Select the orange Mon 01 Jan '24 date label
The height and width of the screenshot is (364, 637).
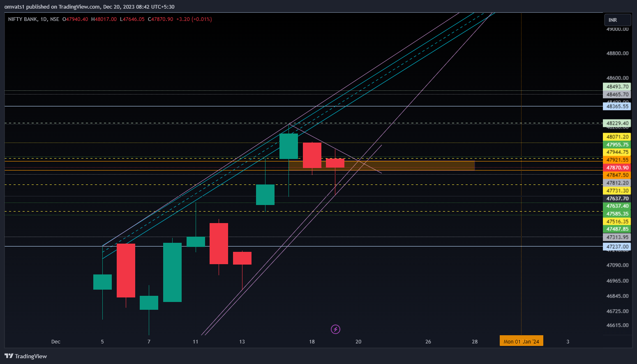pyautogui.click(x=521, y=341)
